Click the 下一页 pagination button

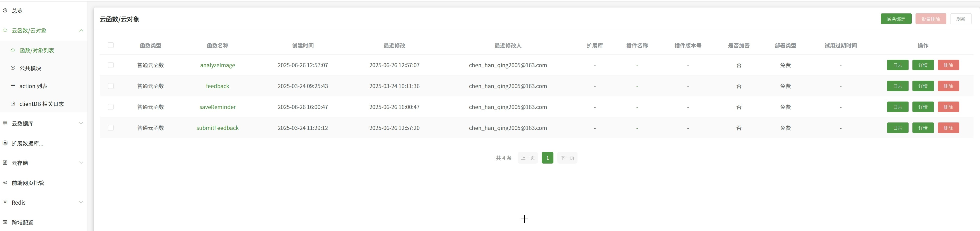coord(567,158)
